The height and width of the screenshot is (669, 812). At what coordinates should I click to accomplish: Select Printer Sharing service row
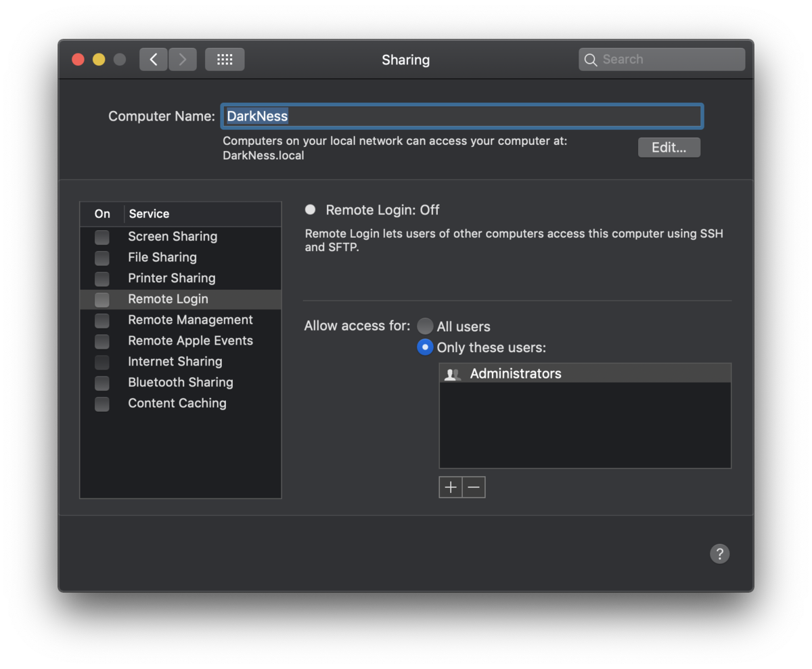[181, 279]
